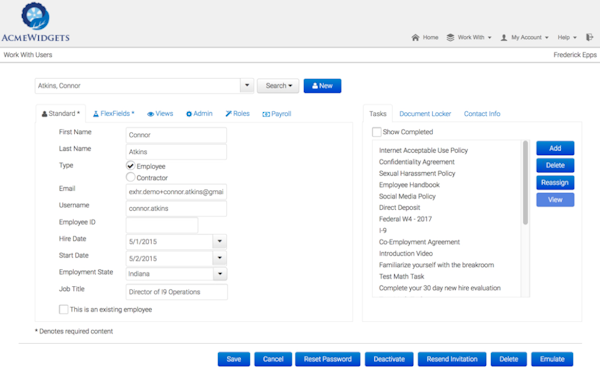Click the tasks list scrollbar
The width and height of the screenshot is (600, 383).
[x=525, y=183]
